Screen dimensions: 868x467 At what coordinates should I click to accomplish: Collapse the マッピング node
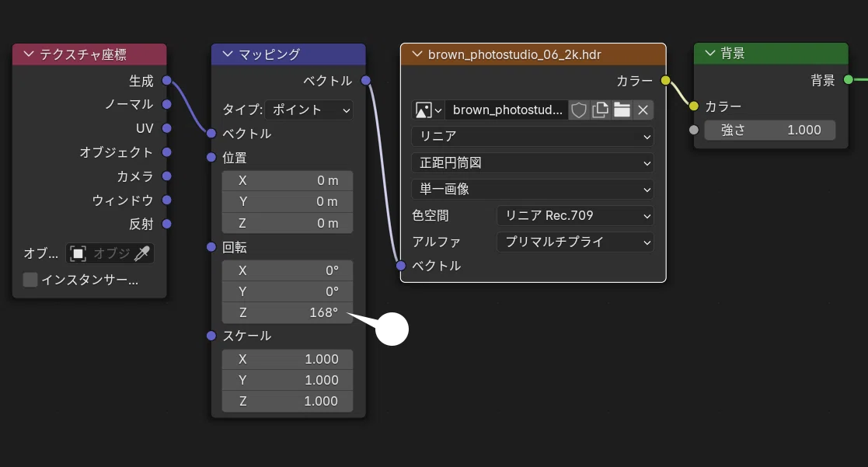228,54
